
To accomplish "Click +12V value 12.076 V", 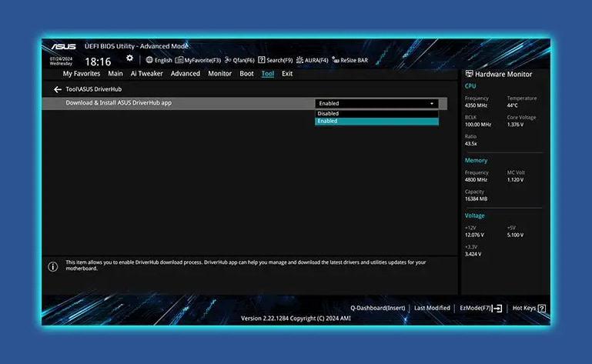I will (474, 235).
